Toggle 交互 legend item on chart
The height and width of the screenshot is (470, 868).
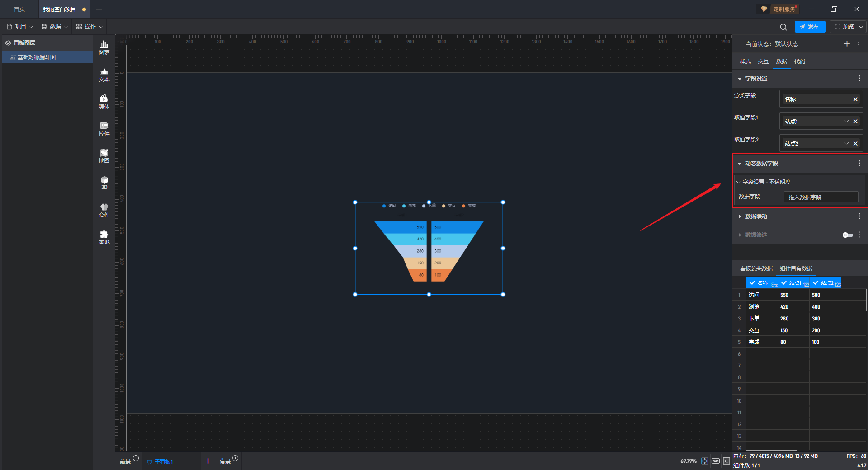(449, 206)
